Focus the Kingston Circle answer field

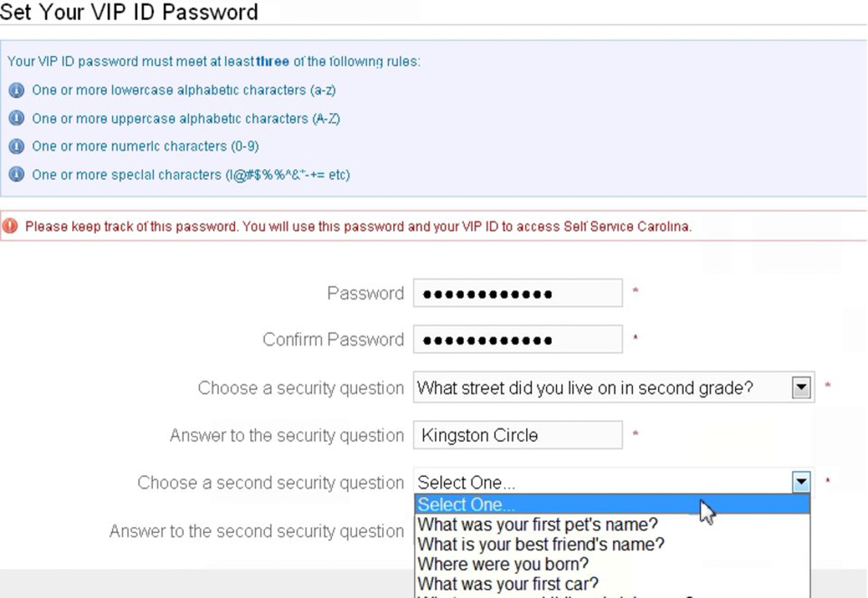coord(518,435)
